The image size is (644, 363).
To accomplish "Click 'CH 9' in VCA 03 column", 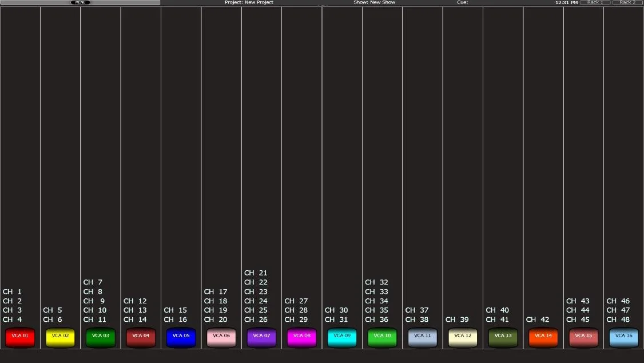I will pyautogui.click(x=94, y=301).
